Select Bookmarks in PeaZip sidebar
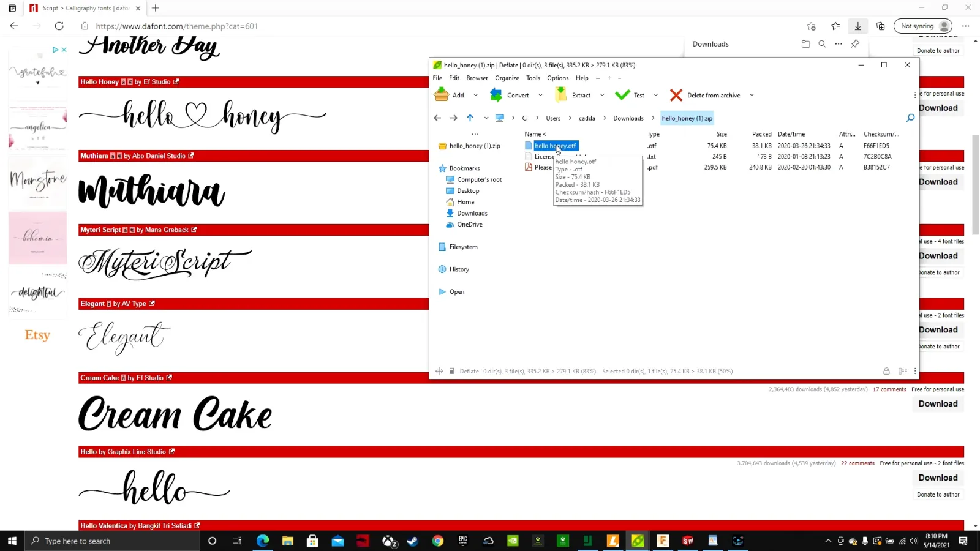Image resolution: width=980 pixels, height=551 pixels. click(464, 168)
